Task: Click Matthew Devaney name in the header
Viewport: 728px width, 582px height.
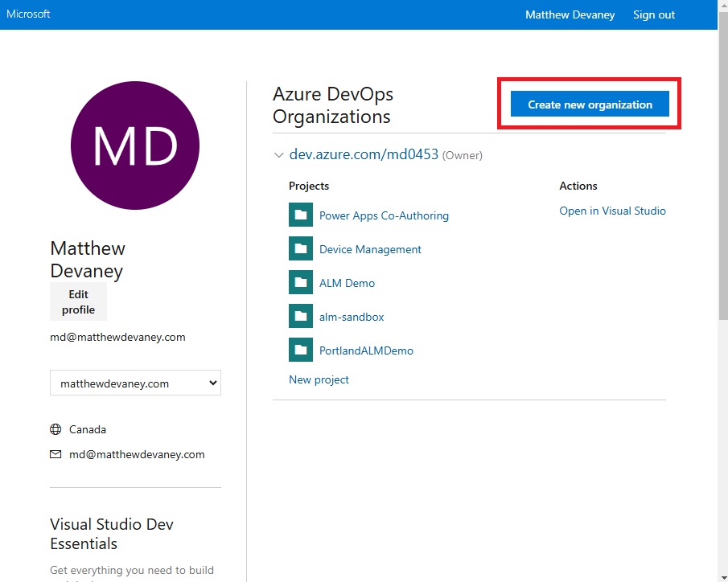Action: tap(570, 14)
